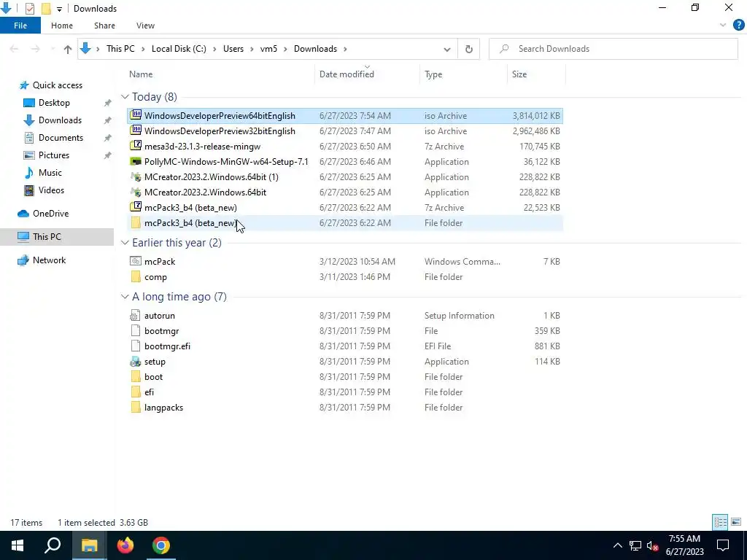Show hidden system tray icons
This screenshot has height=560, width=747.
[617, 545]
